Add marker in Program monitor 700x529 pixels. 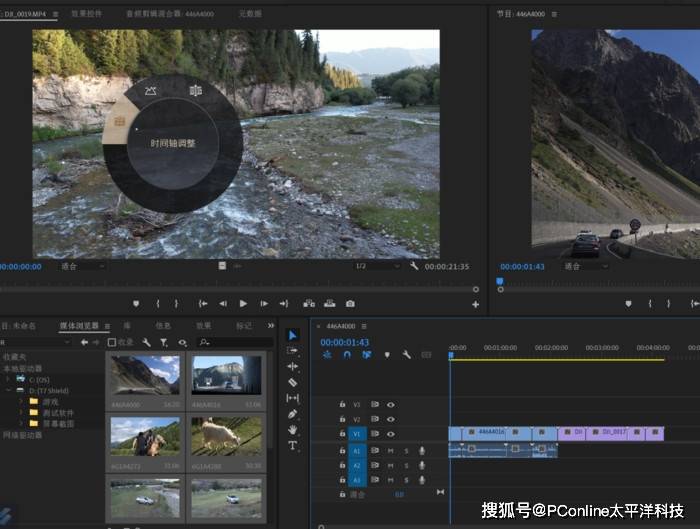(x=629, y=304)
